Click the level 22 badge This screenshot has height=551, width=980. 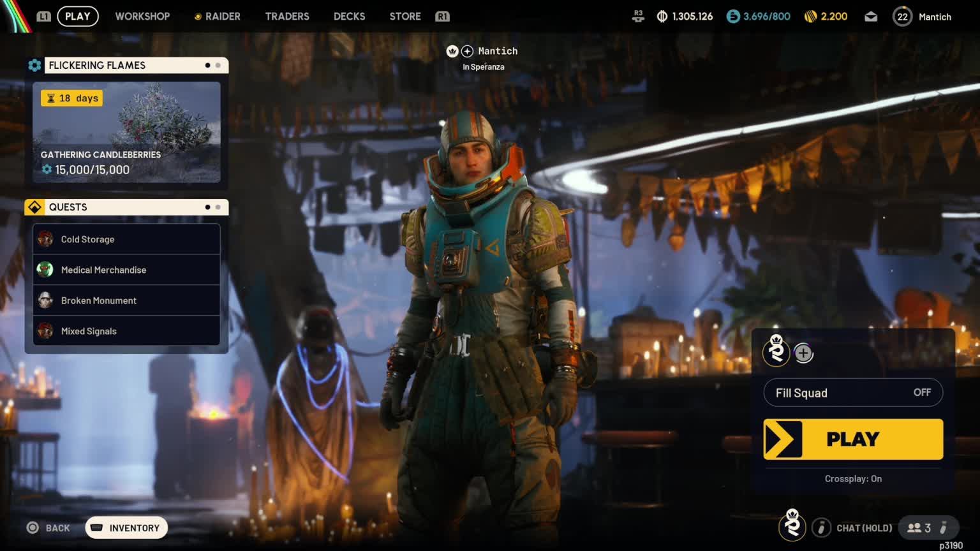click(902, 17)
